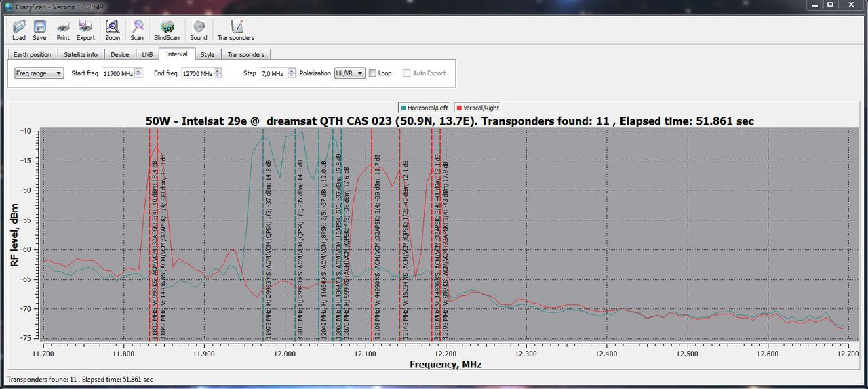Activate the Zoom tool
The width and height of the screenshot is (868, 389).
(x=113, y=28)
